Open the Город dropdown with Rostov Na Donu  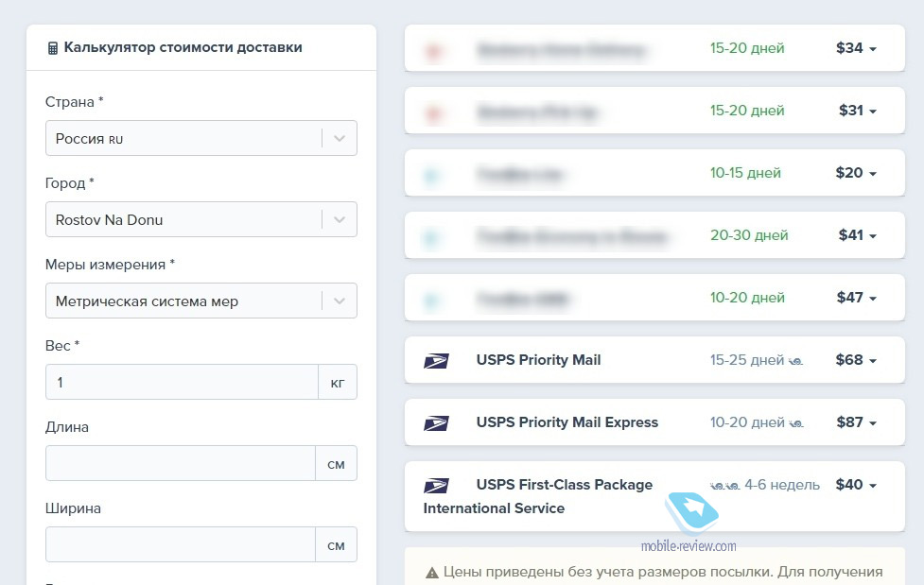(200, 219)
